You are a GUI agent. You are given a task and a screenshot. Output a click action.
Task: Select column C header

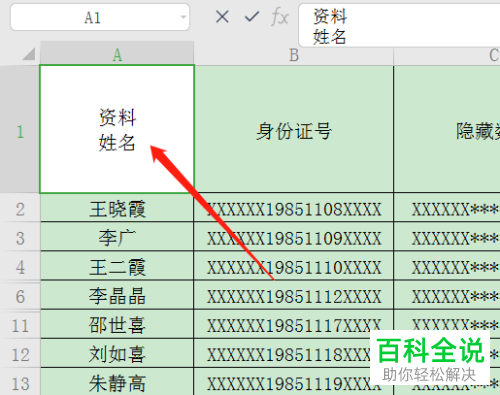coord(447,55)
